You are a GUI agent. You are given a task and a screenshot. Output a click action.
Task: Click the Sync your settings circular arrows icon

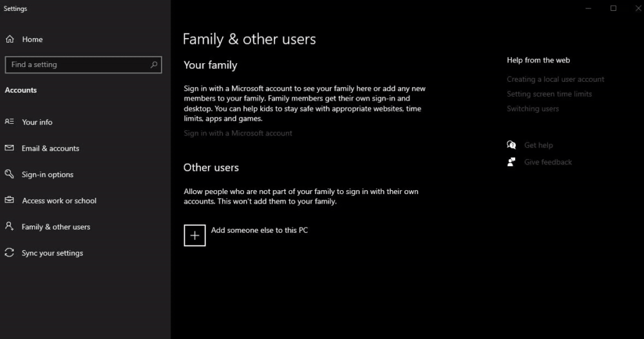(9, 253)
